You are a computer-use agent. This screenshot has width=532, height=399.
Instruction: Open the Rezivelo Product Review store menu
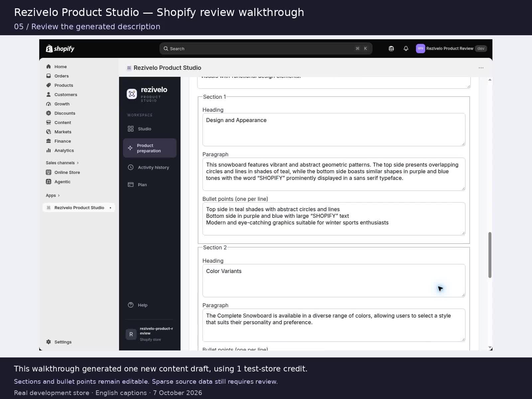[x=451, y=49]
